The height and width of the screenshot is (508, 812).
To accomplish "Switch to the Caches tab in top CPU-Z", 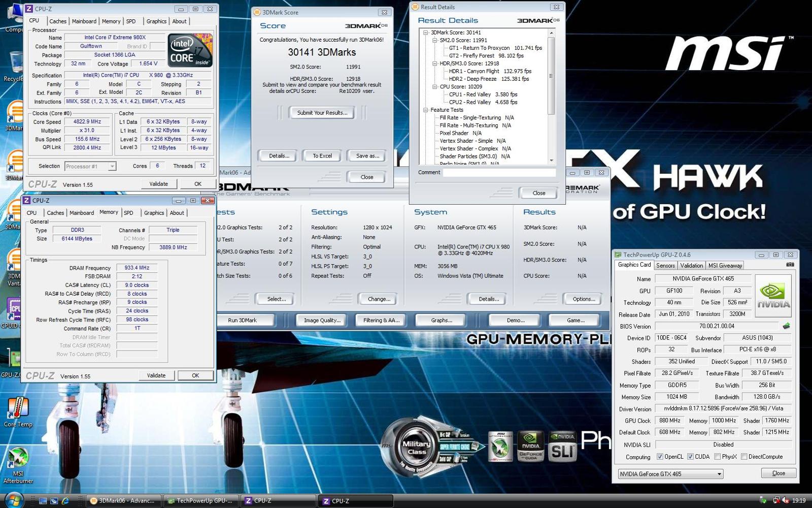I will tap(58, 21).
